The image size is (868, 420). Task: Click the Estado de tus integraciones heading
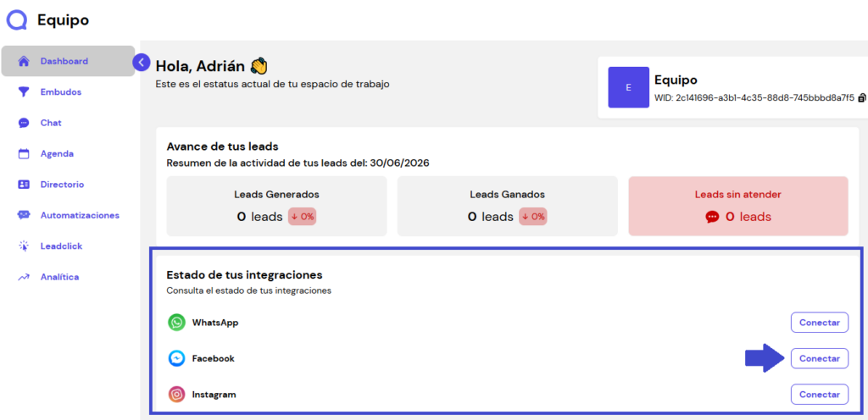(x=245, y=274)
